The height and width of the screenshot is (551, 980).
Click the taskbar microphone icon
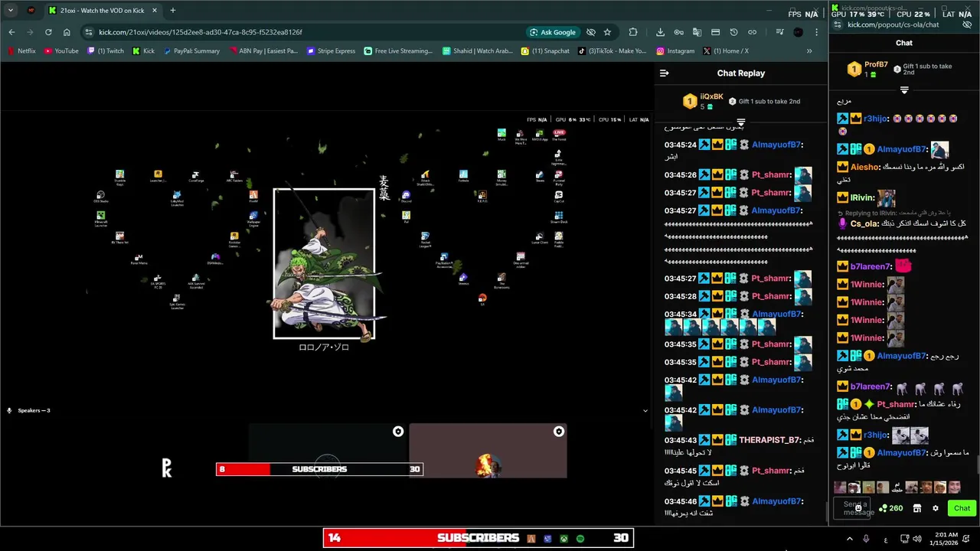(866, 539)
